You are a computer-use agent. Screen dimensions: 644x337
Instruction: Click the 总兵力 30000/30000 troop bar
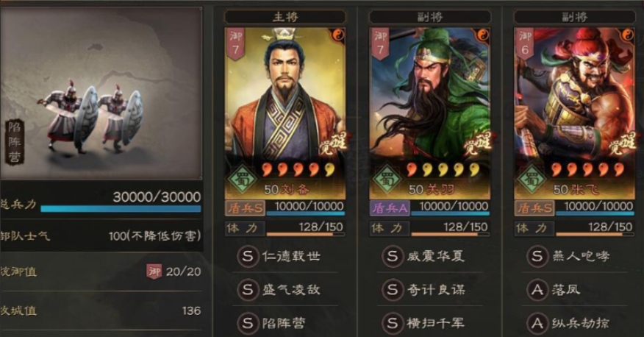click(x=121, y=209)
